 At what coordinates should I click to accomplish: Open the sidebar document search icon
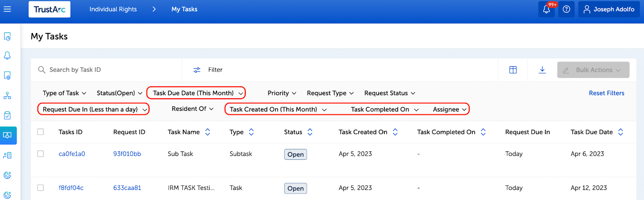click(7, 76)
